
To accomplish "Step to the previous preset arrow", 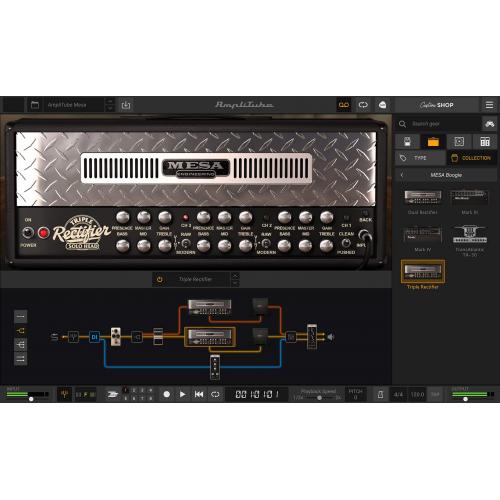I will tap(110, 101).
